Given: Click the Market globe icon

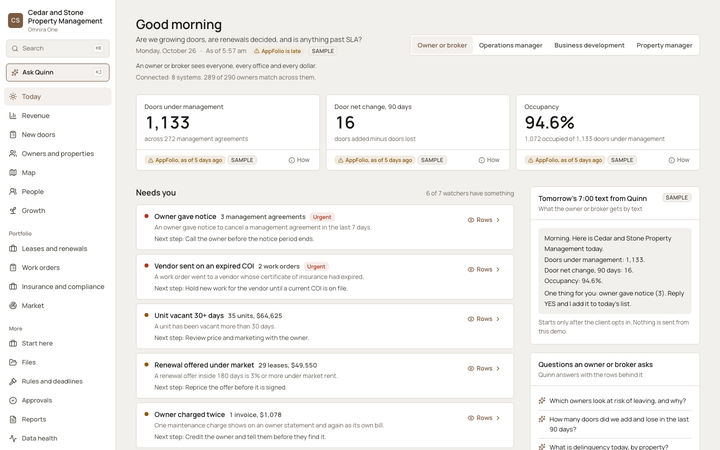Looking at the screenshot, I should [13, 305].
